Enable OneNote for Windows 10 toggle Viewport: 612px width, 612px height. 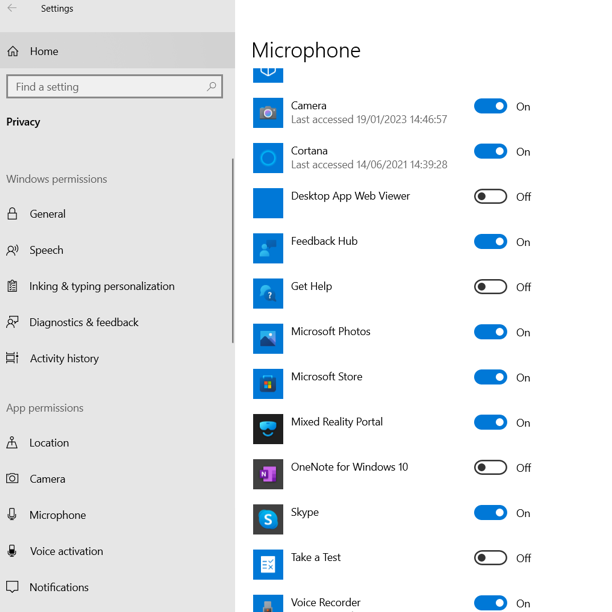click(491, 467)
